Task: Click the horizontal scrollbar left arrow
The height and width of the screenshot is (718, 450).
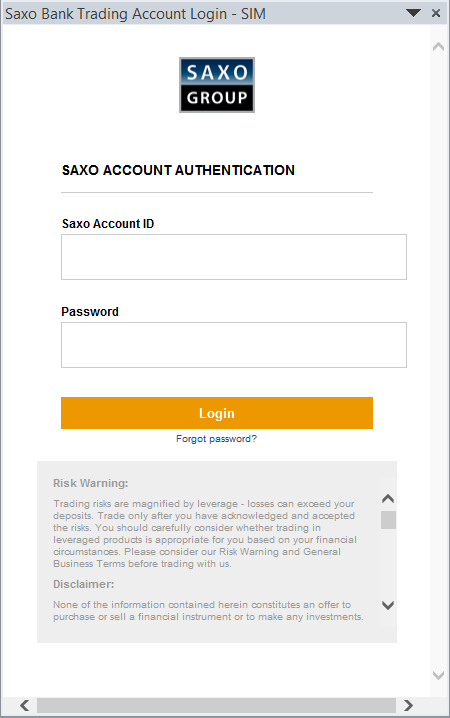Action: click(x=25, y=705)
